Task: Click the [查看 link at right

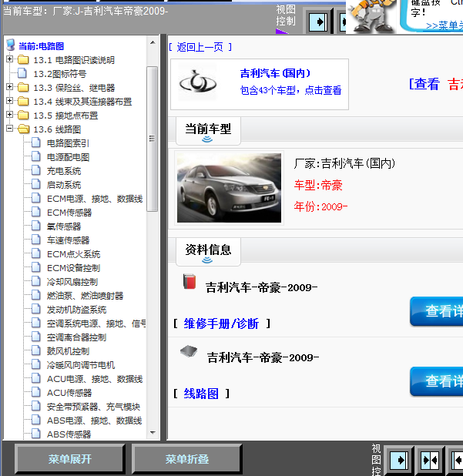Action: point(424,84)
